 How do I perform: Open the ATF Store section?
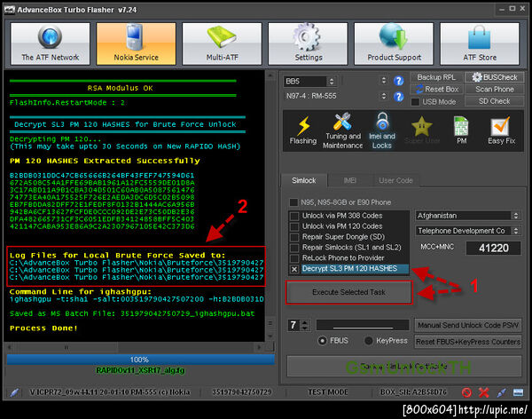click(x=480, y=43)
